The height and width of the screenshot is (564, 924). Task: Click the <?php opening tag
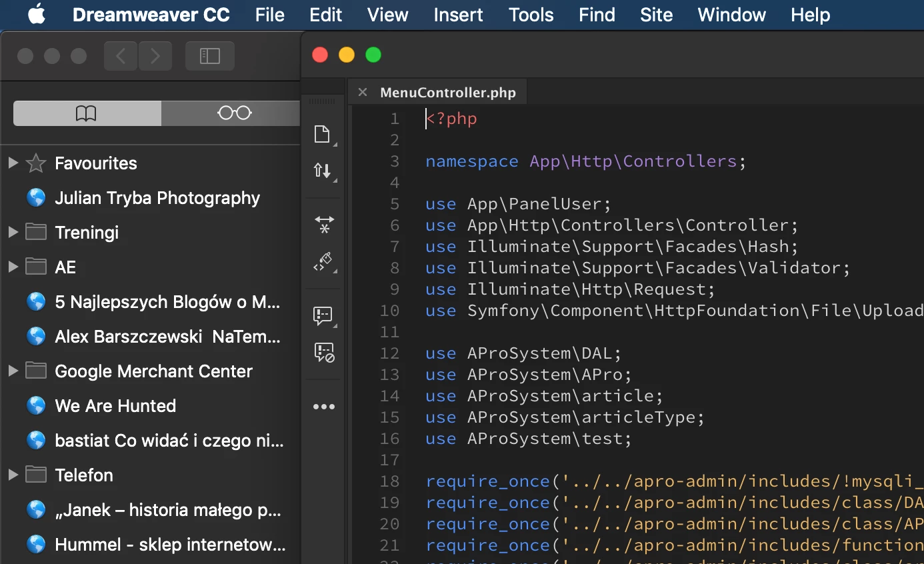tap(452, 119)
